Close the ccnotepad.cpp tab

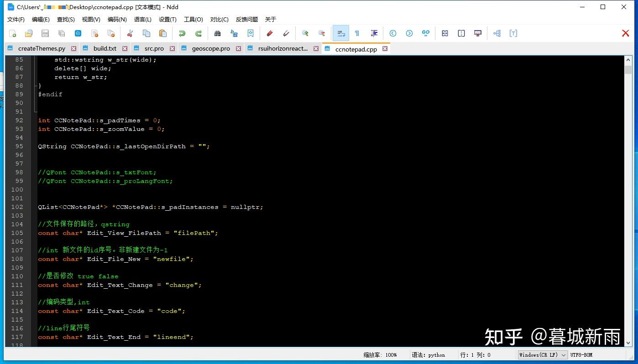(x=385, y=49)
